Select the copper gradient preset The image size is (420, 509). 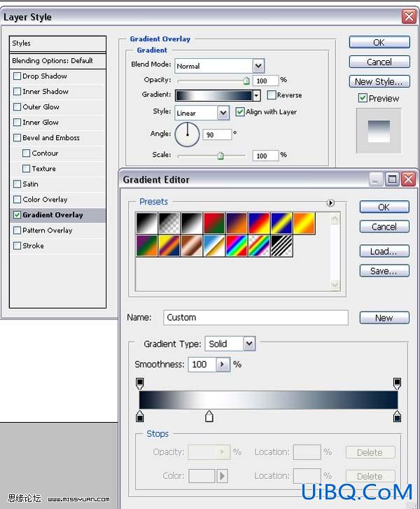tap(192, 246)
